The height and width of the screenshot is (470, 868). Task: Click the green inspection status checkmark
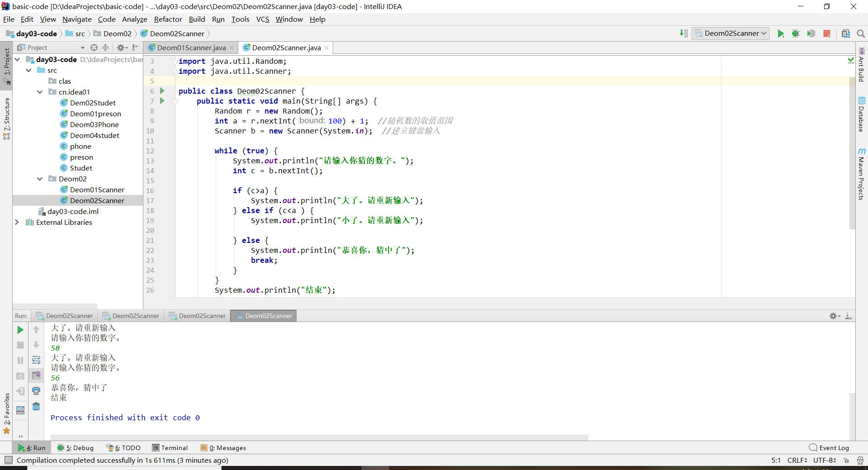[x=851, y=60]
